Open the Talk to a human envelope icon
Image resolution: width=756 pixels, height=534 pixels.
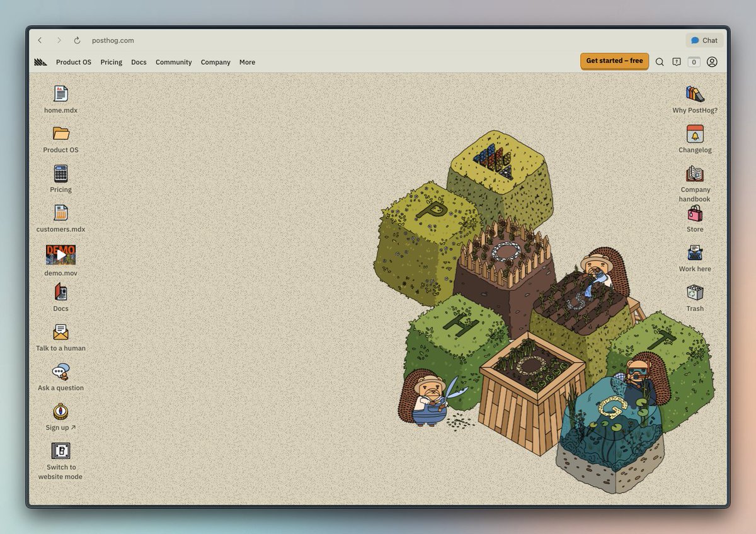point(61,332)
